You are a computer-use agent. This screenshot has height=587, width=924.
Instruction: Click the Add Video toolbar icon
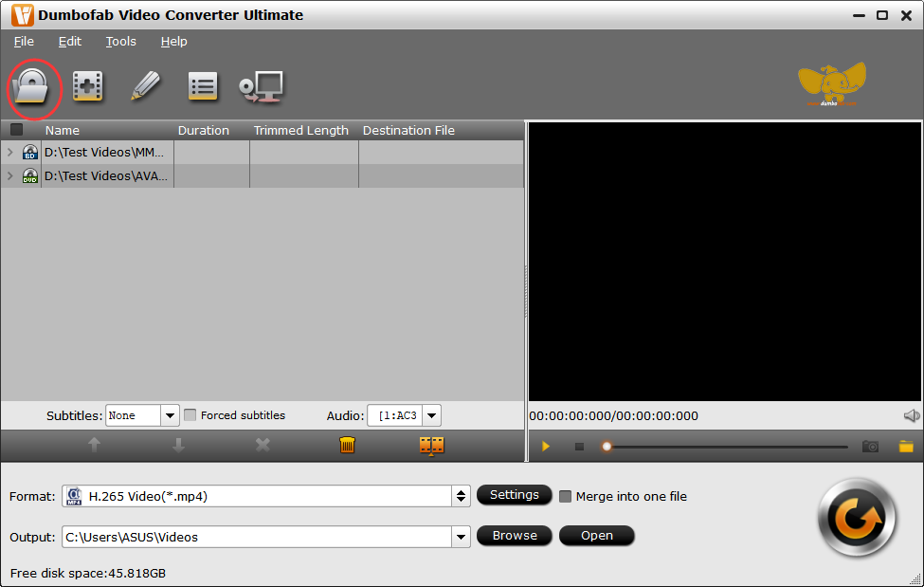point(88,87)
